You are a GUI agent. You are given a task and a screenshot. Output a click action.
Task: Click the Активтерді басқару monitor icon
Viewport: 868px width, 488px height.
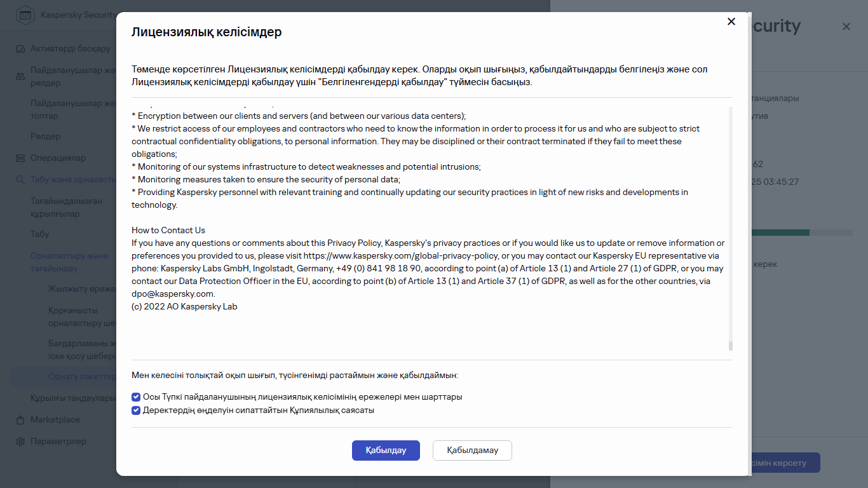(20, 49)
